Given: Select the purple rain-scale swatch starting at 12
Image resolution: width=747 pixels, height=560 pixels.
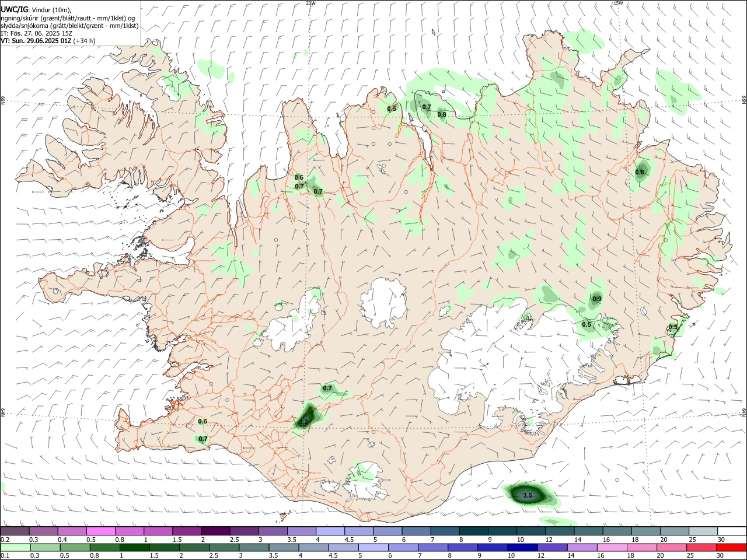Looking at the screenshot, I should pos(552,548).
